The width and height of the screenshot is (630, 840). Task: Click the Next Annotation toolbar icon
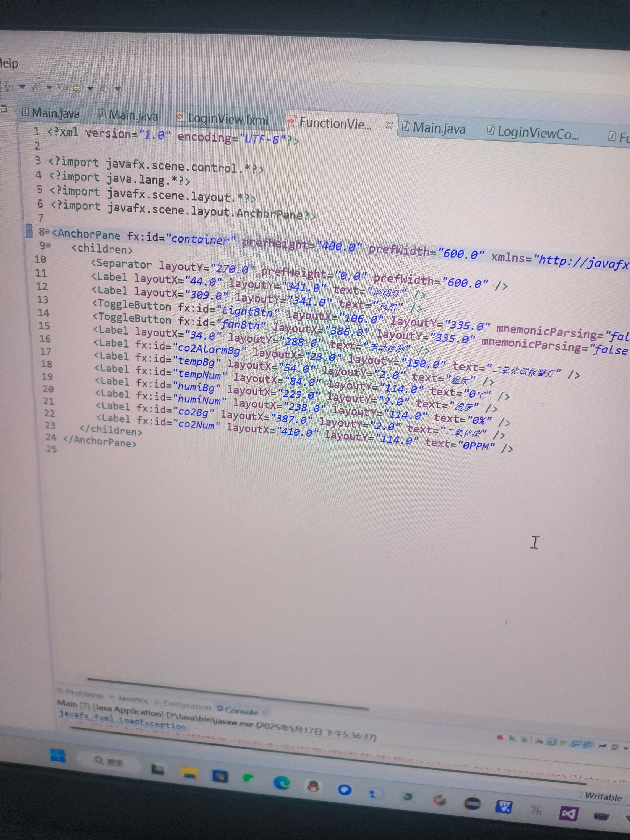8,87
